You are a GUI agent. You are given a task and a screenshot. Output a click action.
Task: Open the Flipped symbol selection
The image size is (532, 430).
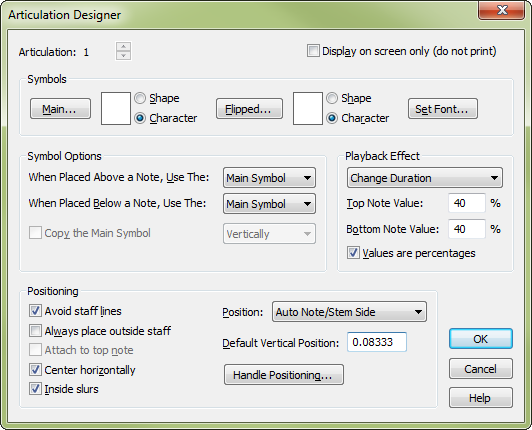click(249, 109)
